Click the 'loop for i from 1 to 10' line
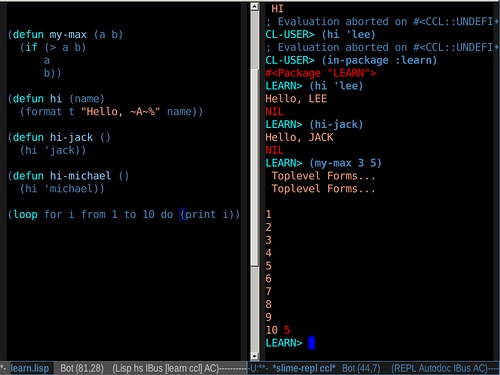The height and width of the screenshot is (375, 500). [x=124, y=214]
